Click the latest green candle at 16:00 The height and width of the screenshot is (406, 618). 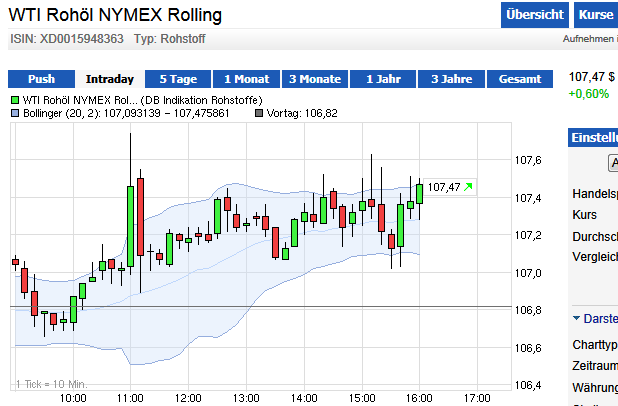[x=420, y=194]
